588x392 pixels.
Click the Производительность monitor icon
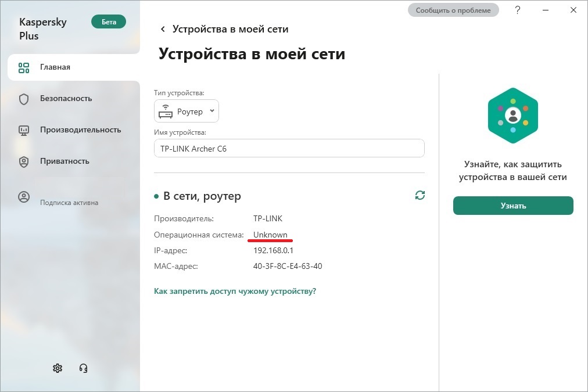(24, 131)
